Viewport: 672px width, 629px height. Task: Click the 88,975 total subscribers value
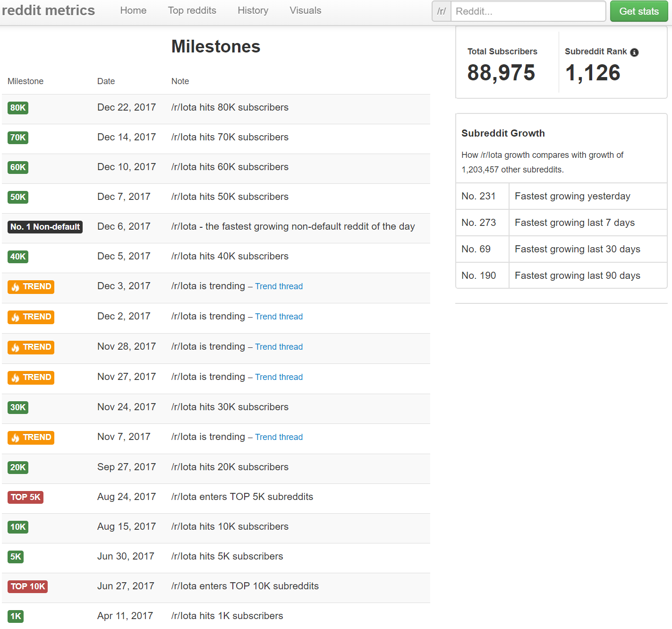click(x=501, y=73)
